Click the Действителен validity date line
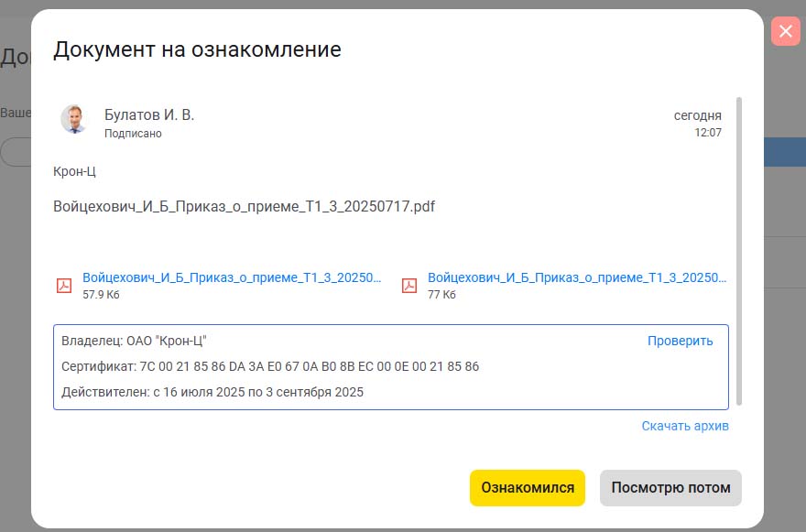 212,392
